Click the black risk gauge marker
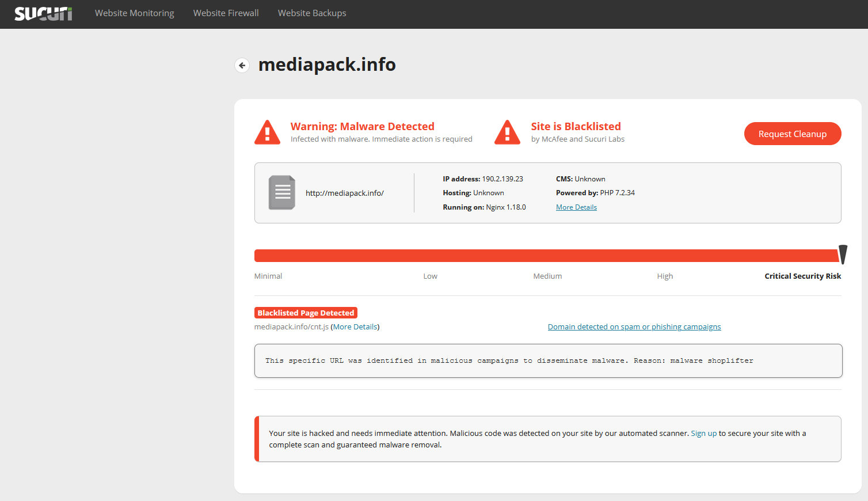 click(x=843, y=254)
